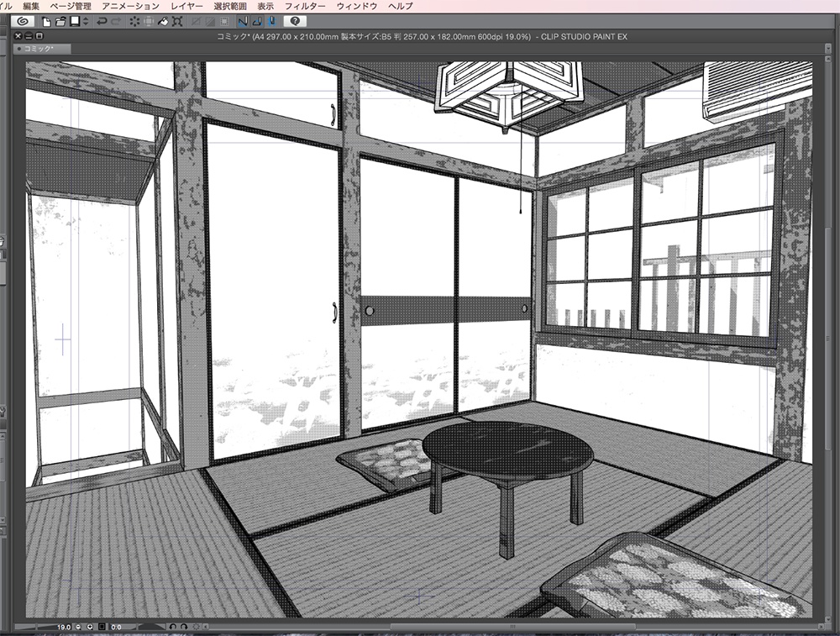Undo the last action

102,23
